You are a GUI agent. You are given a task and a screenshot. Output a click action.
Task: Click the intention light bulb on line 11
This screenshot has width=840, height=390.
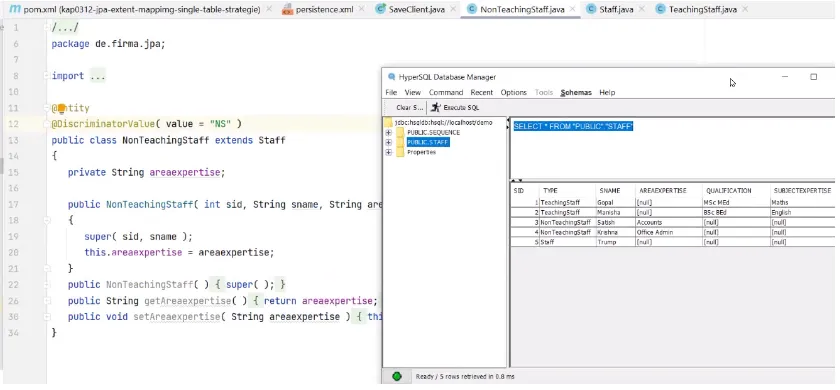(x=61, y=108)
